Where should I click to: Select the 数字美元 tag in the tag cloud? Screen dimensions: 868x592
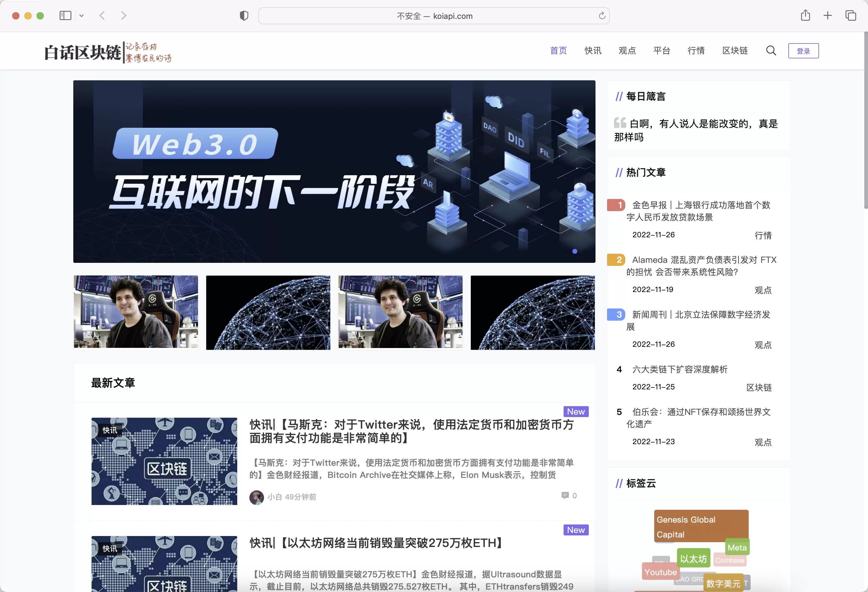(x=723, y=583)
